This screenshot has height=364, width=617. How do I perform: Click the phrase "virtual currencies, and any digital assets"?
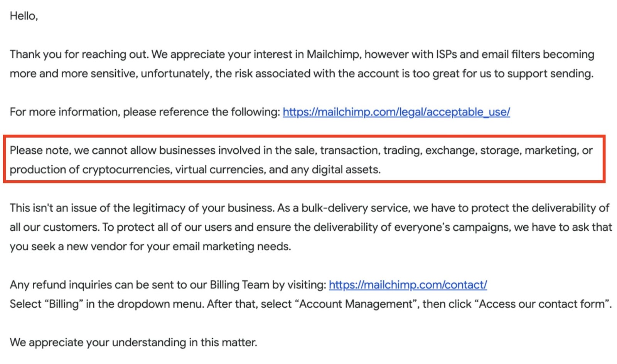point(278,169)
